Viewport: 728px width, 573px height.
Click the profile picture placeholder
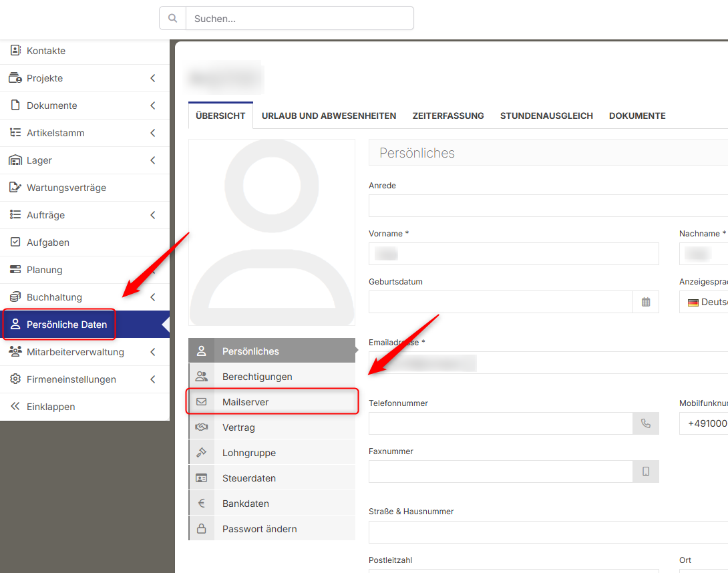tap(271, 232)
